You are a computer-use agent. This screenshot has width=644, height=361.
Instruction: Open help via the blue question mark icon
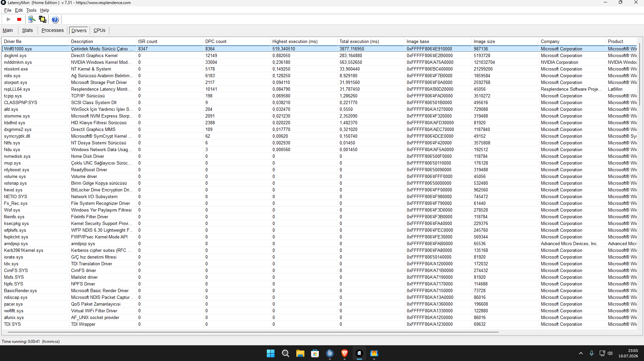point(55,19)
